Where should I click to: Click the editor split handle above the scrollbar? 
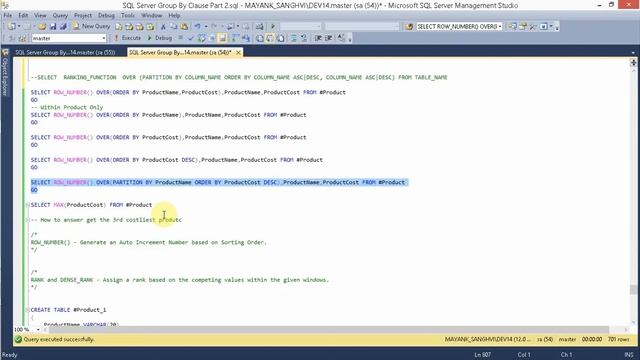pyautogui.click(x=633, y=62)
